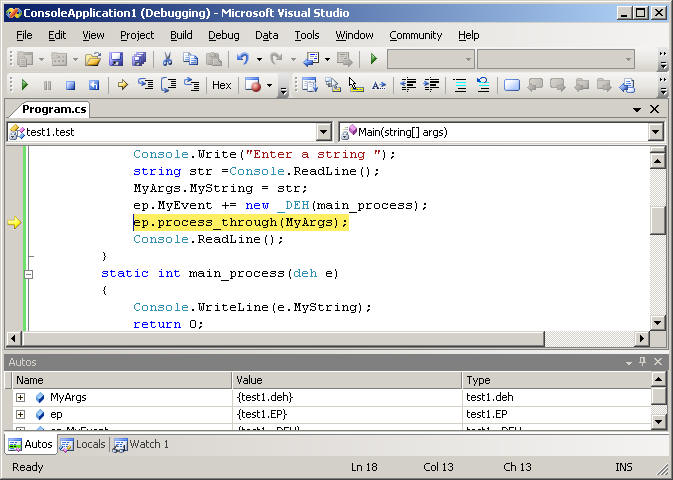
Task: Click the Save icon in the toolbar
Action: [115, 60]
